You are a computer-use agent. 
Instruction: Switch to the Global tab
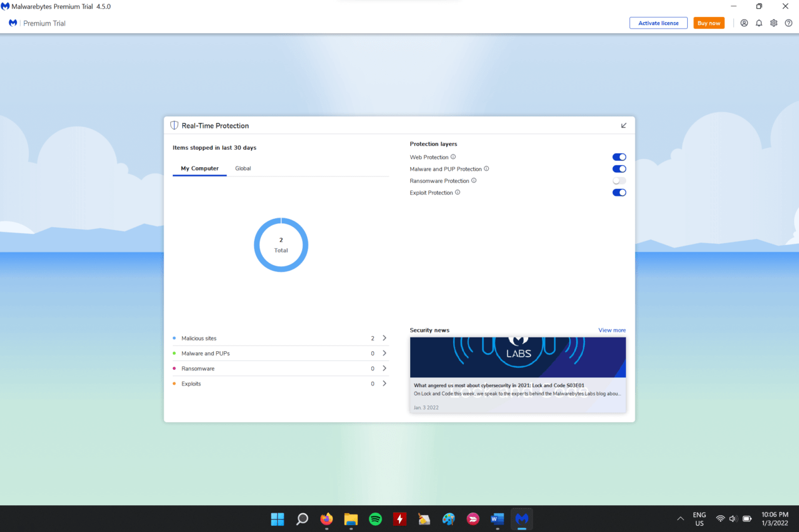pos(243,168)
